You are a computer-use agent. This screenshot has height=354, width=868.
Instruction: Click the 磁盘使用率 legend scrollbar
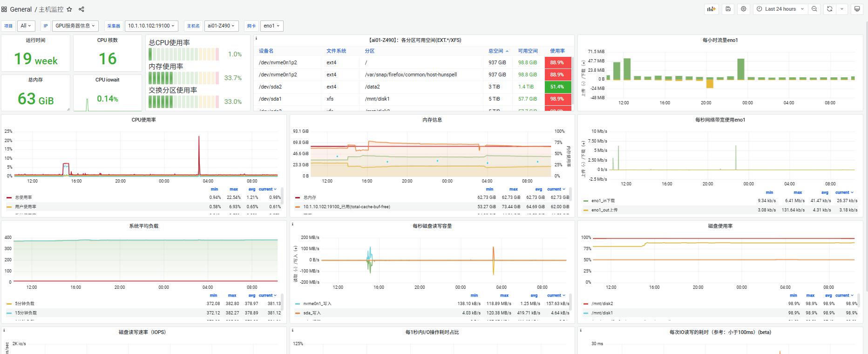[859, 300]
